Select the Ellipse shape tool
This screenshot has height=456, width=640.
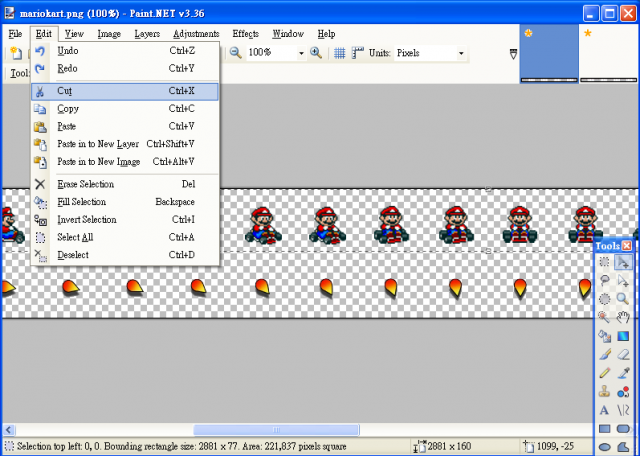pos(604,447)
